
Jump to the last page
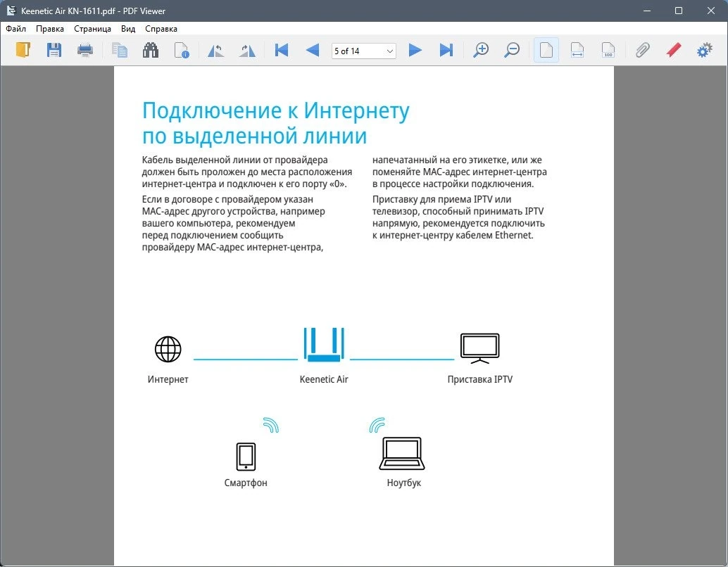coord(446,50)
